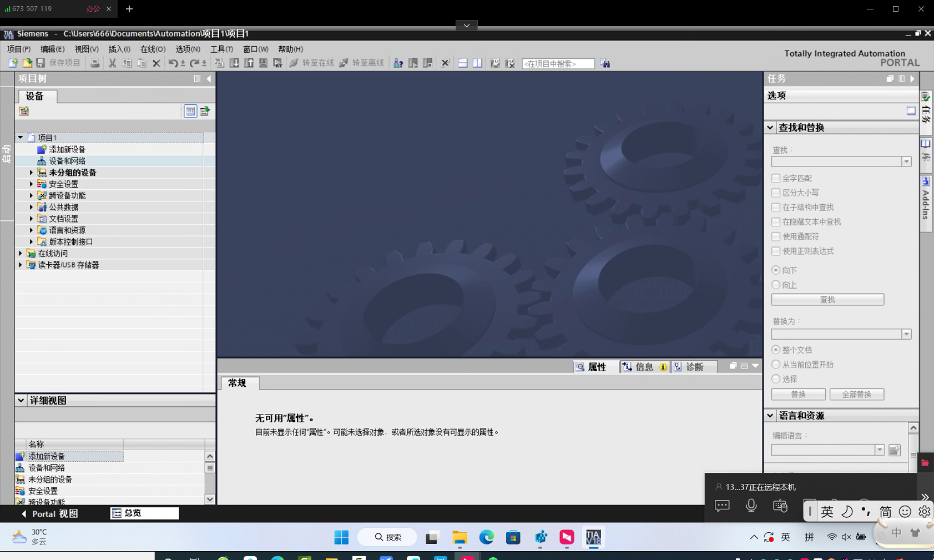Image resolution: width=934 pixels, height=560 pixels.
Task: Open the 替换为 dropdown arrow
Action: (x=906, y=334)
